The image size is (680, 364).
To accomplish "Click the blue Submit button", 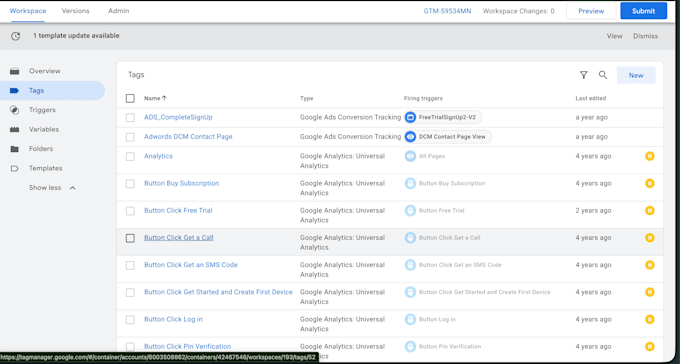I will click(x=644, y=11).
